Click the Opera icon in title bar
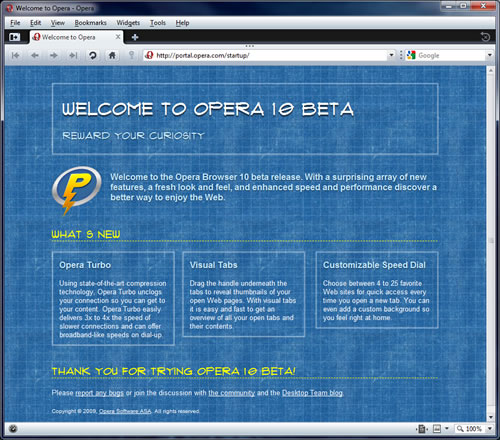 coord(10,8)
